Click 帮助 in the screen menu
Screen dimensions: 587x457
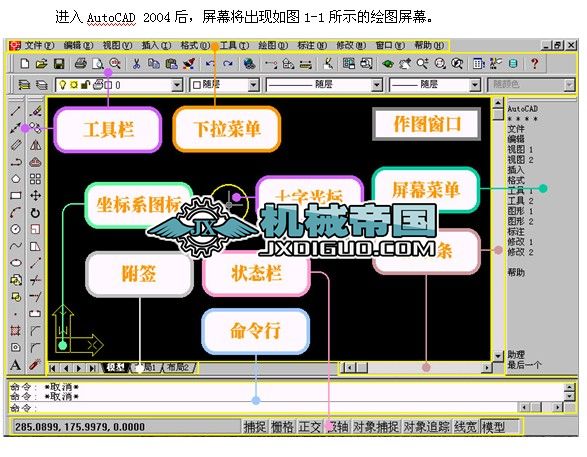[516, 272]
